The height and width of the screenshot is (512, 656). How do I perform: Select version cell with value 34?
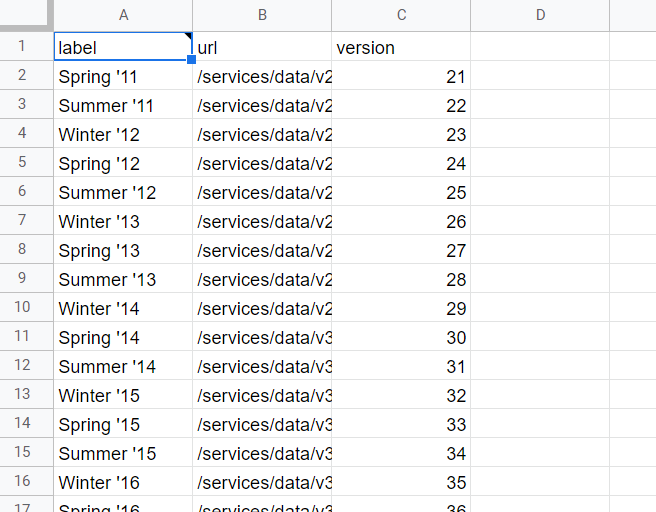pyautogui.click(x=401, y=452)
